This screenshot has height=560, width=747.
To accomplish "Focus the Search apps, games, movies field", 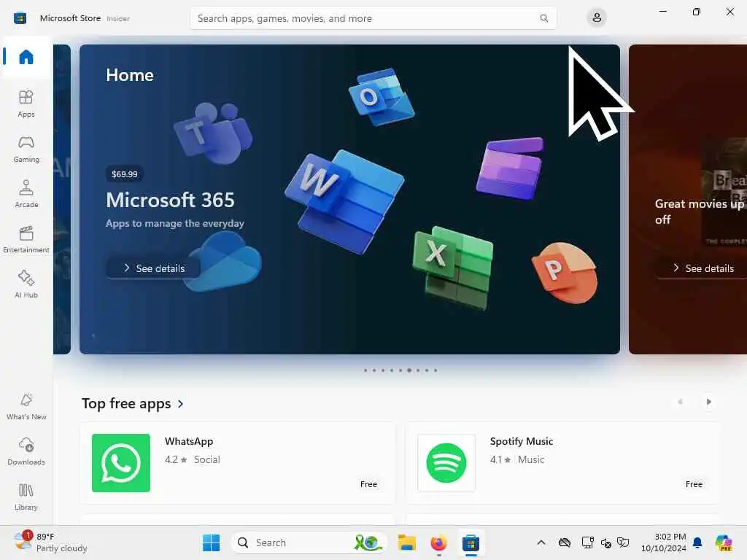I will pyautogui.click(x=373, y=18).
